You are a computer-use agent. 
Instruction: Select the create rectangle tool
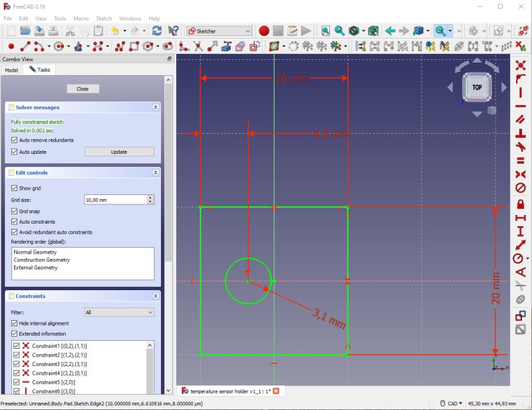[x=134, y=46]
